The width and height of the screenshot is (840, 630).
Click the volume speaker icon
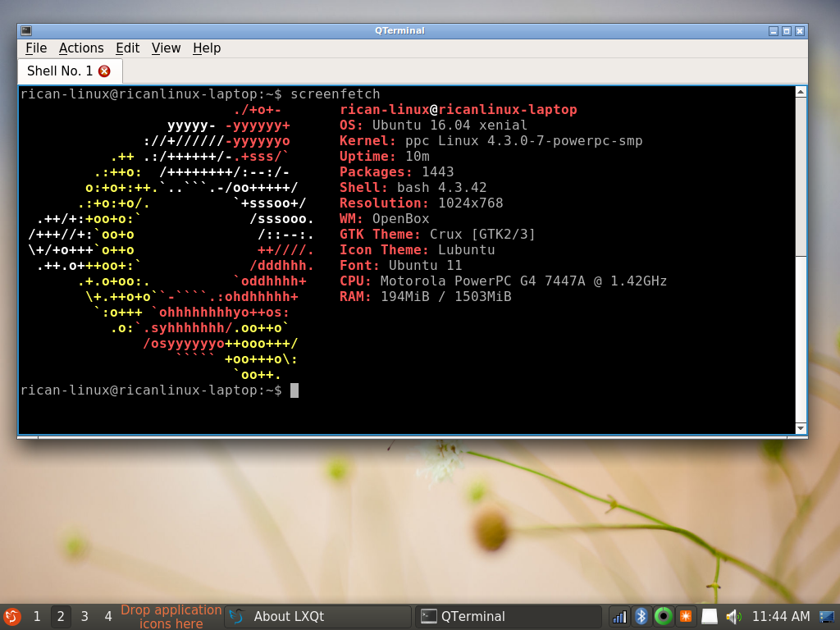(733, 616)
